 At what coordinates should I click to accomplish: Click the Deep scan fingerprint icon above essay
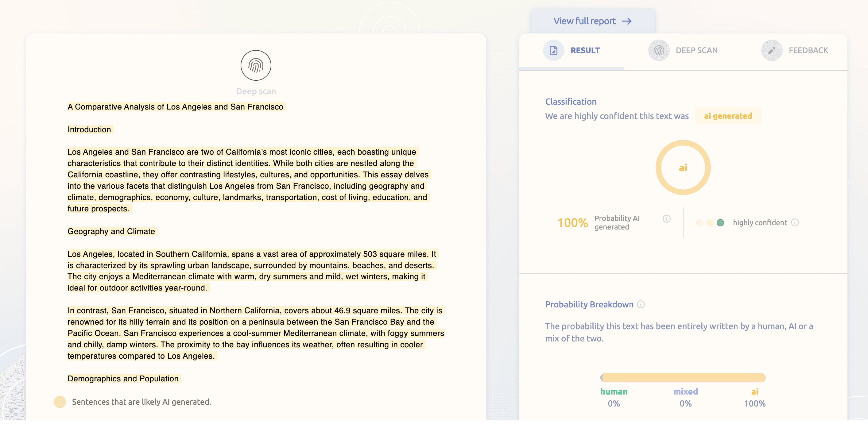click(x=256, y=66)
